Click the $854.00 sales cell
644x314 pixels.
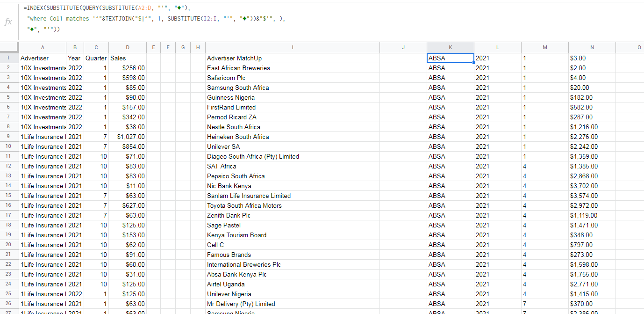[x=128, y=146]
